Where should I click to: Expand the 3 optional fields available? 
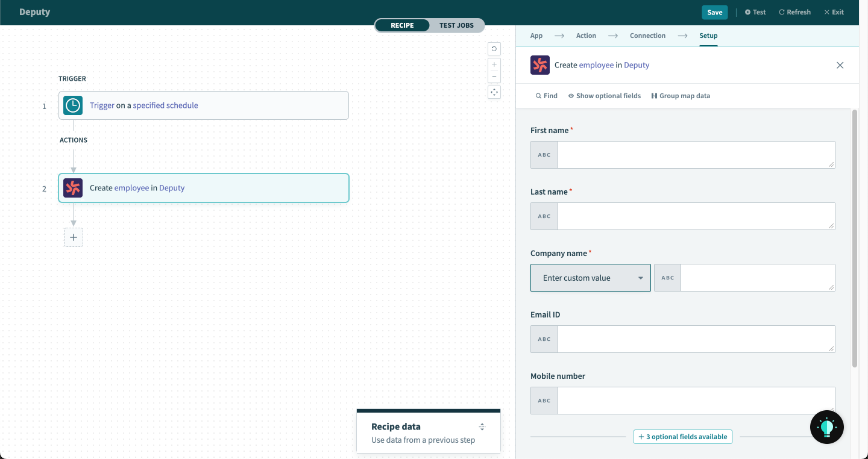[682, 437]
